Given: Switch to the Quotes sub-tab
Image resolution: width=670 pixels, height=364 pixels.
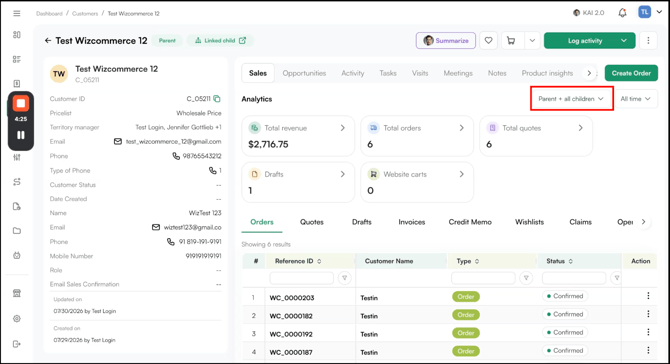Looking at the screenshot, I should coord(311,222).
